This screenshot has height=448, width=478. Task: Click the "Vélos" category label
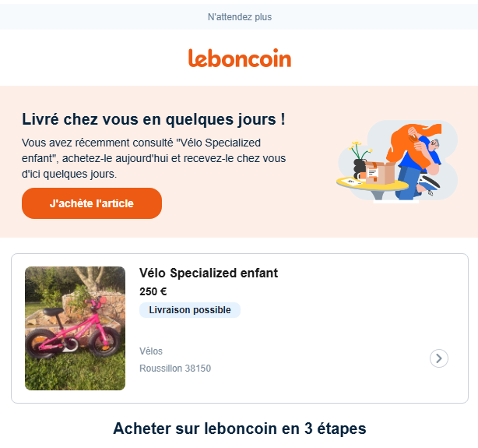click(x=151, y=351)
